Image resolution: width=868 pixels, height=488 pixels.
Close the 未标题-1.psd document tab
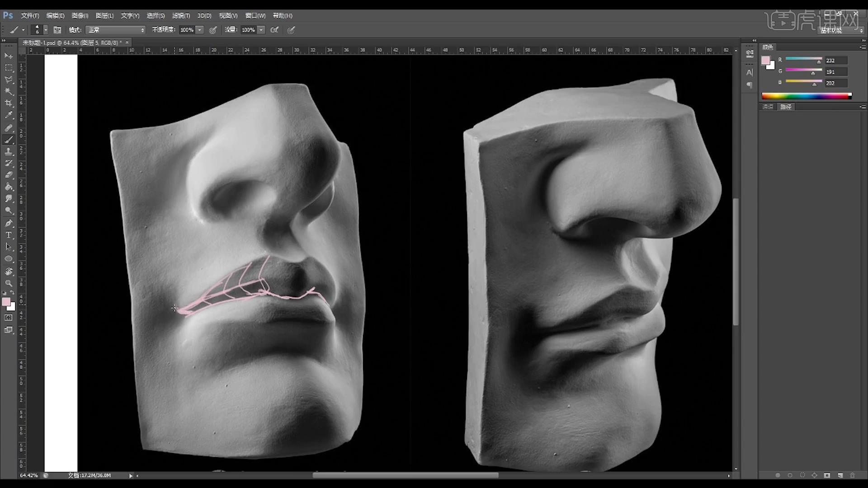(127, 42)
